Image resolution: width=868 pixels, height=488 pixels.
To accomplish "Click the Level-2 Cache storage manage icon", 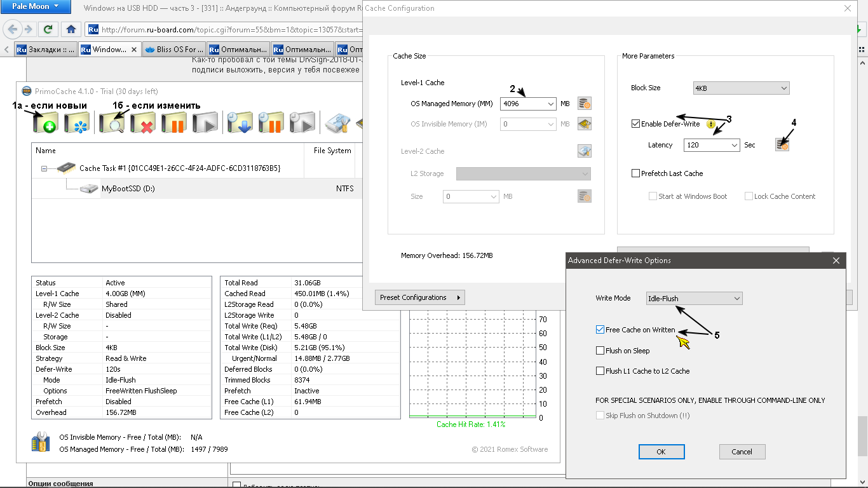I will [585, 151].
